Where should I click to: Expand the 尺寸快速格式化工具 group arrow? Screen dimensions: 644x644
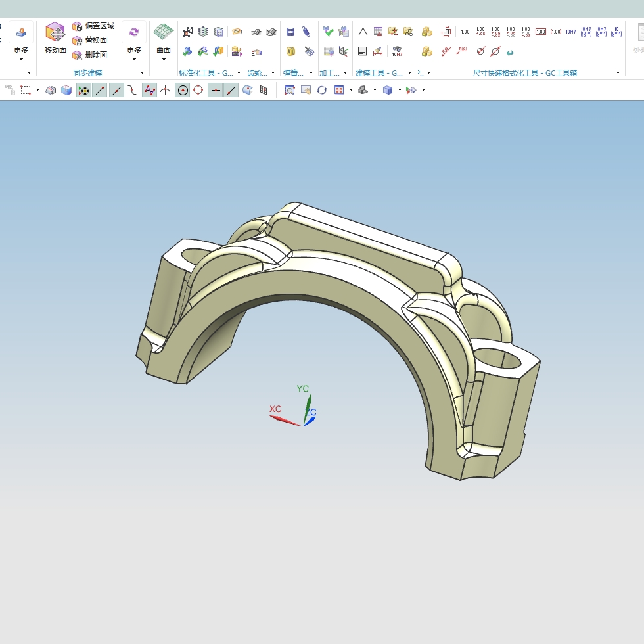(x=618, y=73)
